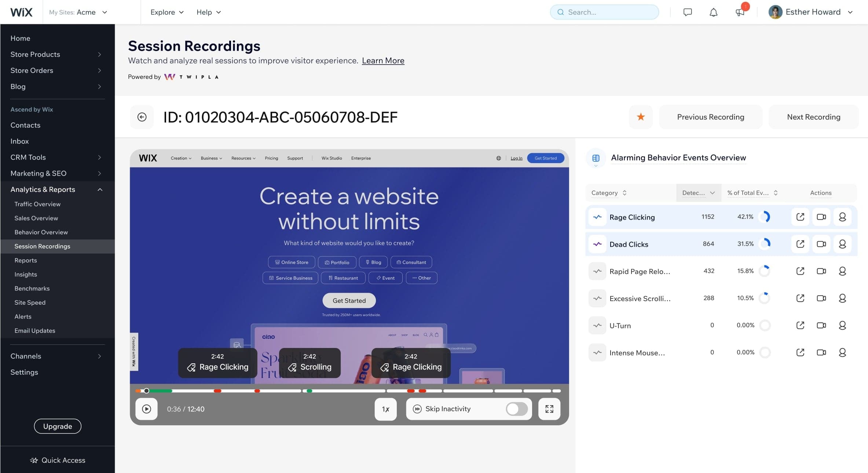Toggle the Rage Clicking category graph icon
868x473 pixels.
pos(597,217)
